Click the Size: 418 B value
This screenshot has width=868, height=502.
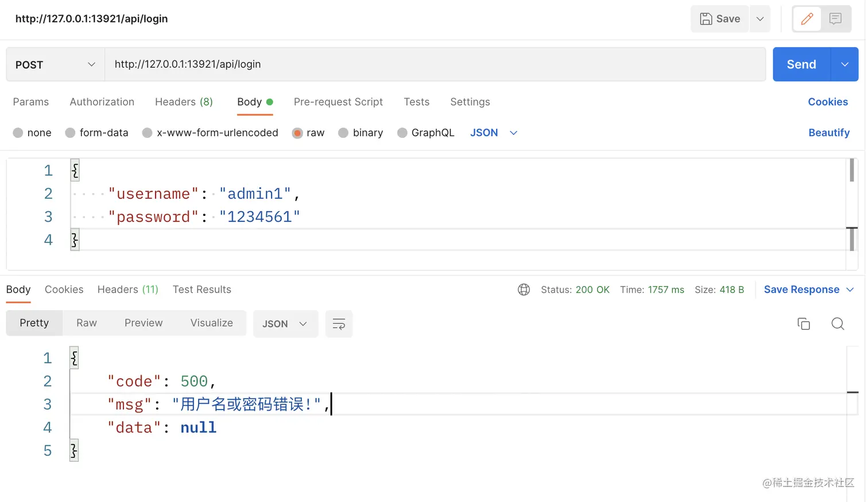click(719, 289)
